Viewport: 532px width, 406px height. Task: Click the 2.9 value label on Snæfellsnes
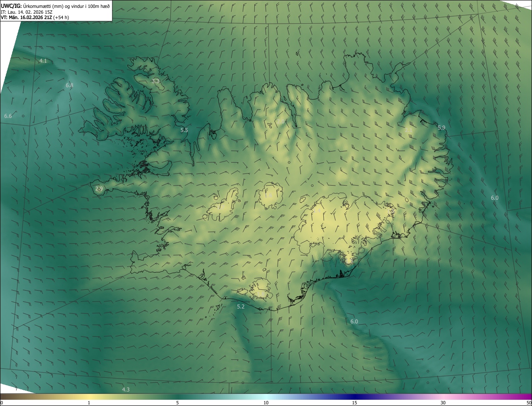pyautogui.click(x=99, y=189)
